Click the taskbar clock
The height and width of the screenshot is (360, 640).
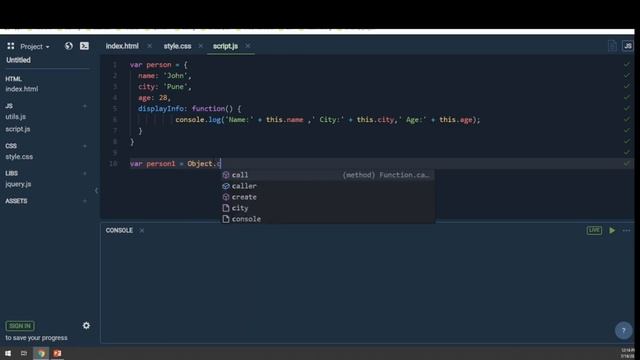pos(627,353)
